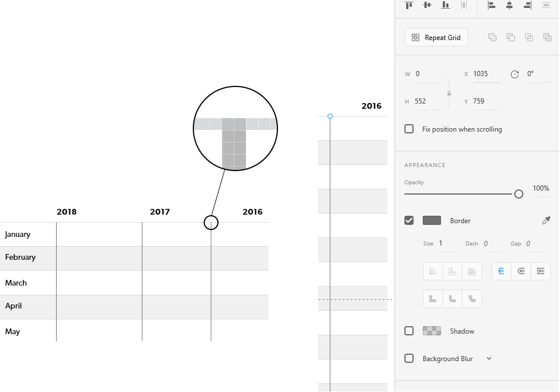Select the align vertical centers icon

(427, 5)
